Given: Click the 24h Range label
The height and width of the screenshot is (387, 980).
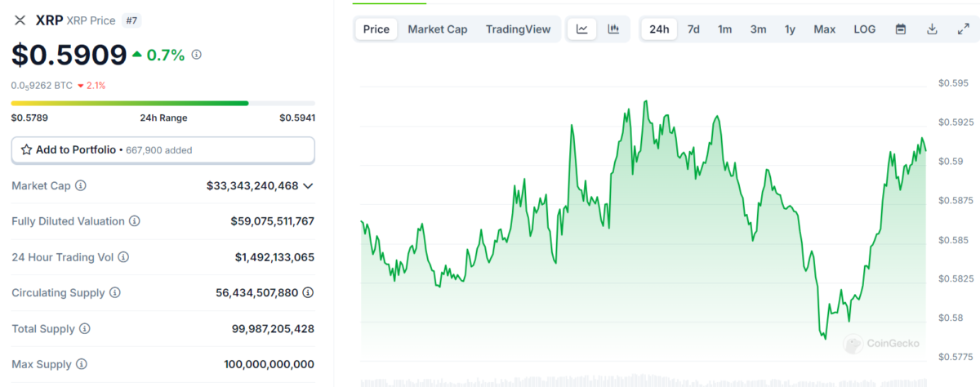Looking at the screenshot, I should point(163,118).
